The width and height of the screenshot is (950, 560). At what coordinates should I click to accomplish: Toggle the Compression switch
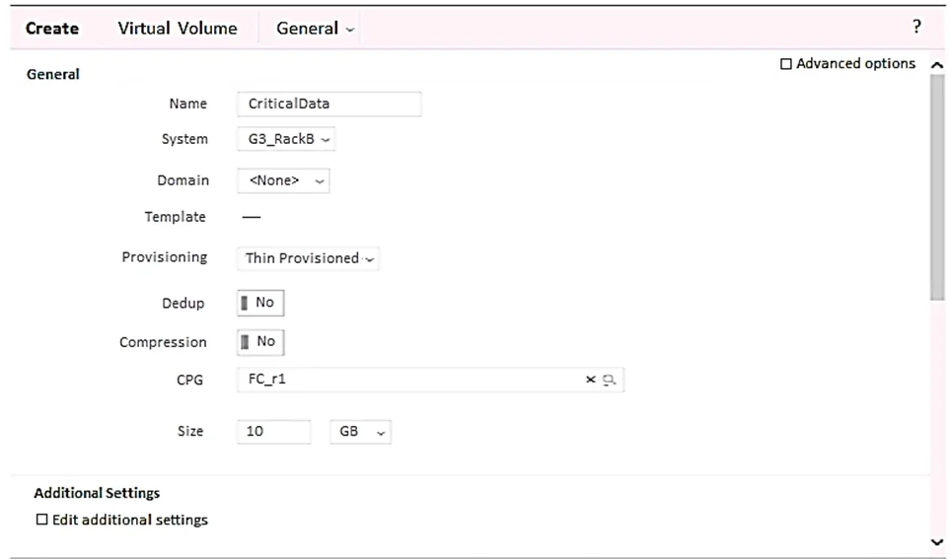[x=260, y=342]
